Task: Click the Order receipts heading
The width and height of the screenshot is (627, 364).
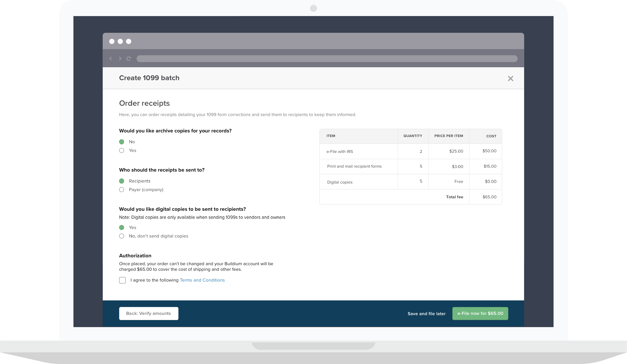Action: 144,103
